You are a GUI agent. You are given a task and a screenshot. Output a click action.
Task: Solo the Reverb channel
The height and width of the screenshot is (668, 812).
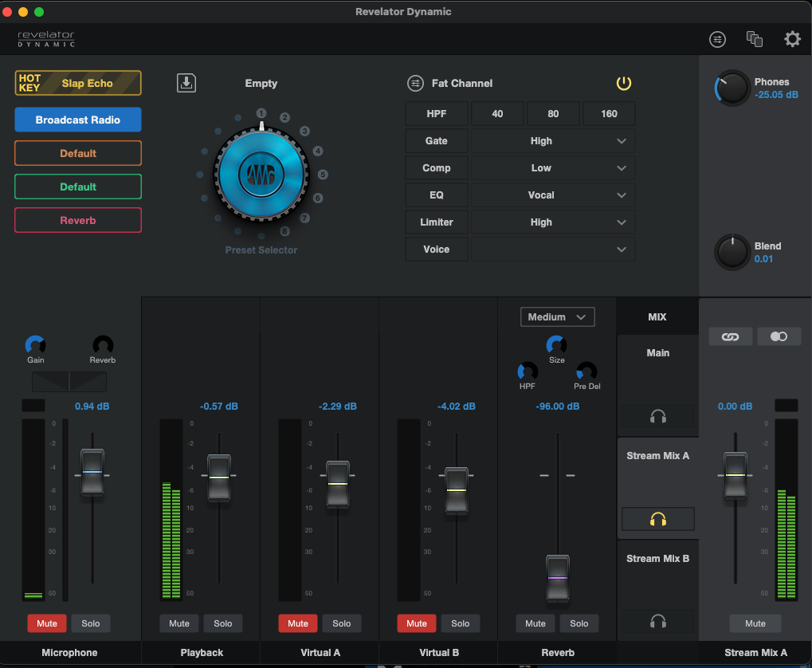coord(579,623)
